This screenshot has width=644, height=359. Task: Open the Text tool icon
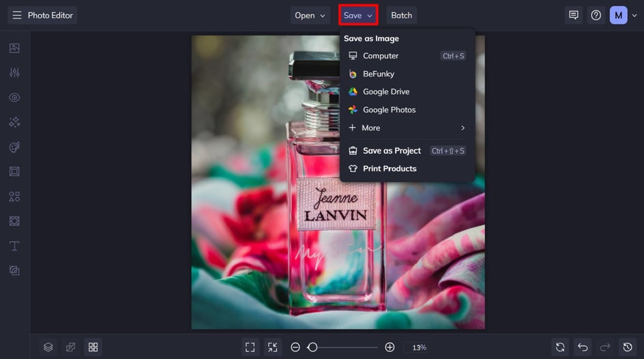[x=14, y=246]
